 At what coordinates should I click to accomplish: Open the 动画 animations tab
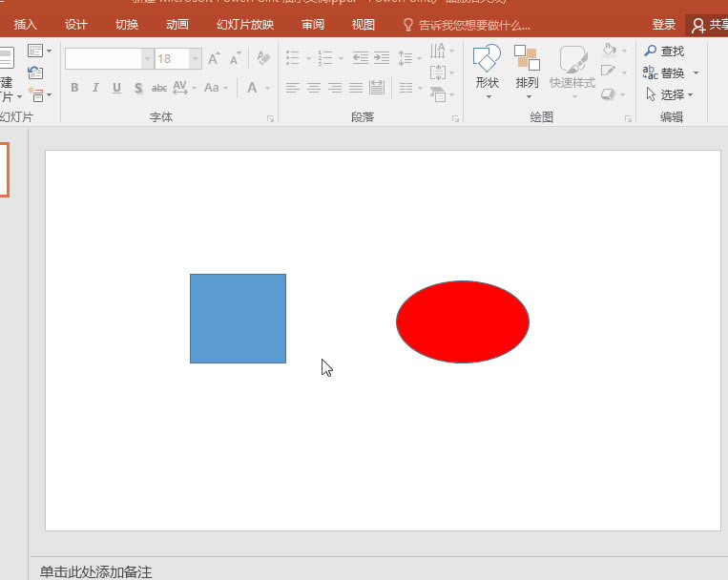[177, 25]
